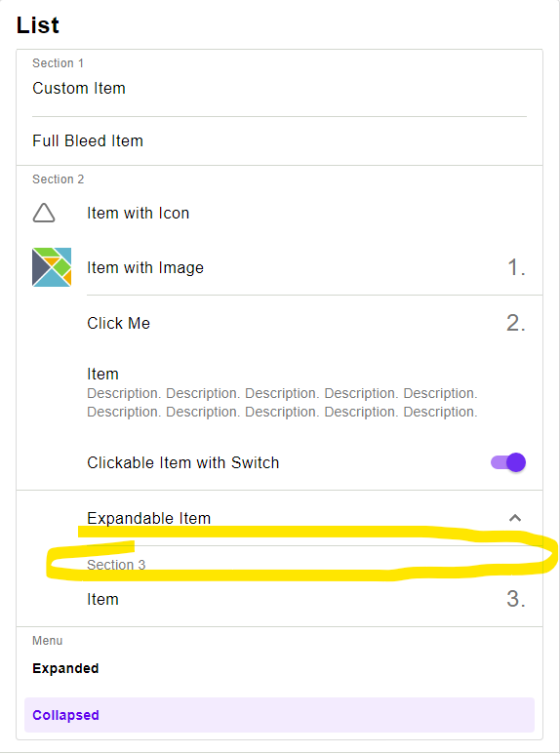The width and height of the screenshot is (560, 754).
Task: Click the colorful tangram image thumbnail
Action: [x=52, y=267]
